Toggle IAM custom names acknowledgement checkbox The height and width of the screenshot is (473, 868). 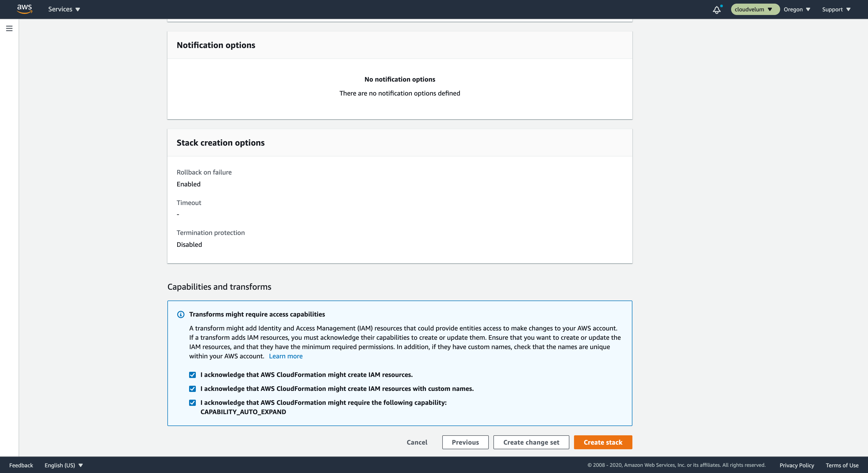pos(192,389)
